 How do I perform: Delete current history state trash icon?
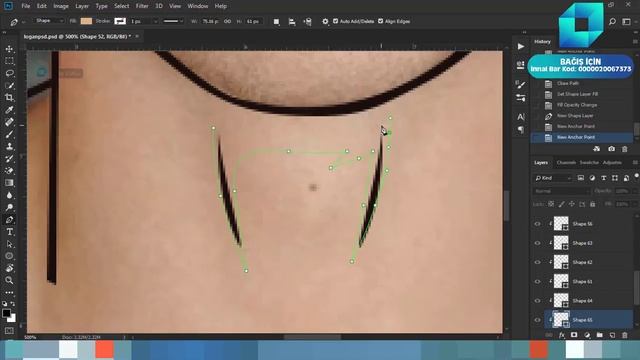tap(624, 149)
